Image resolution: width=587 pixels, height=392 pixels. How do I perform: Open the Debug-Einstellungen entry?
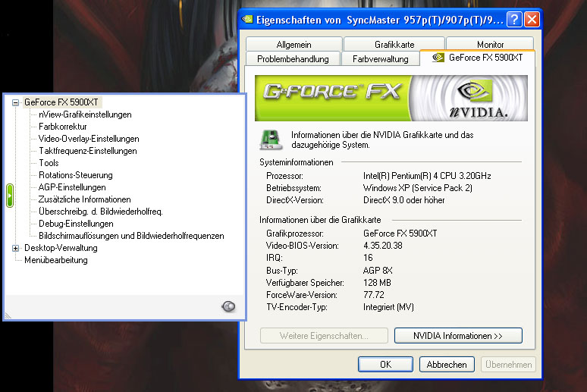click(76, 224)
